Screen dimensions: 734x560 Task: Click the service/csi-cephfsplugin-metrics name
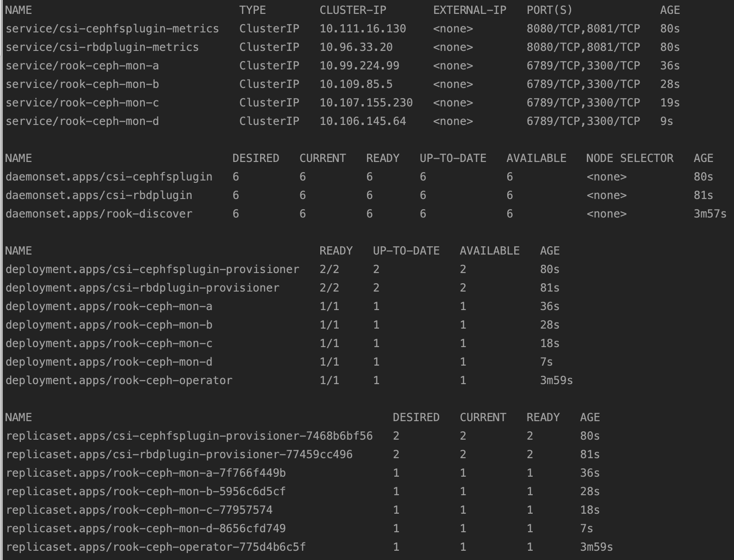(112, 29)
